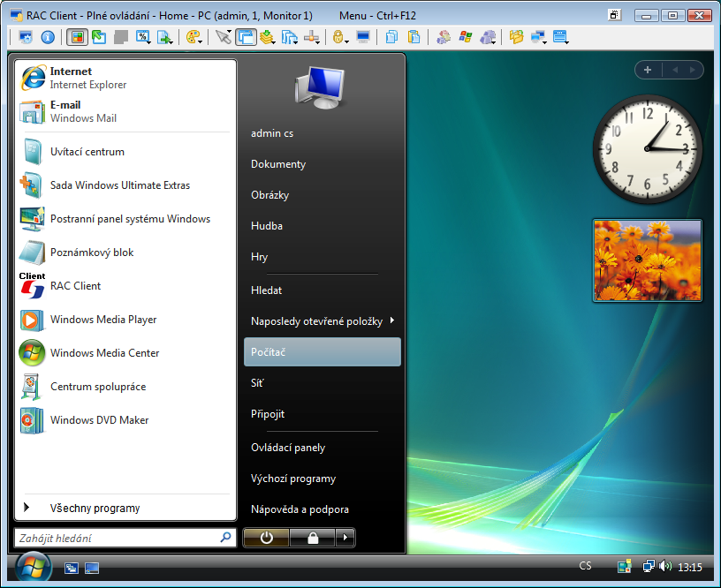Open the network connector toolbar dropdown
This screenshot has height=588, width=721.
(x=311, y=37)
